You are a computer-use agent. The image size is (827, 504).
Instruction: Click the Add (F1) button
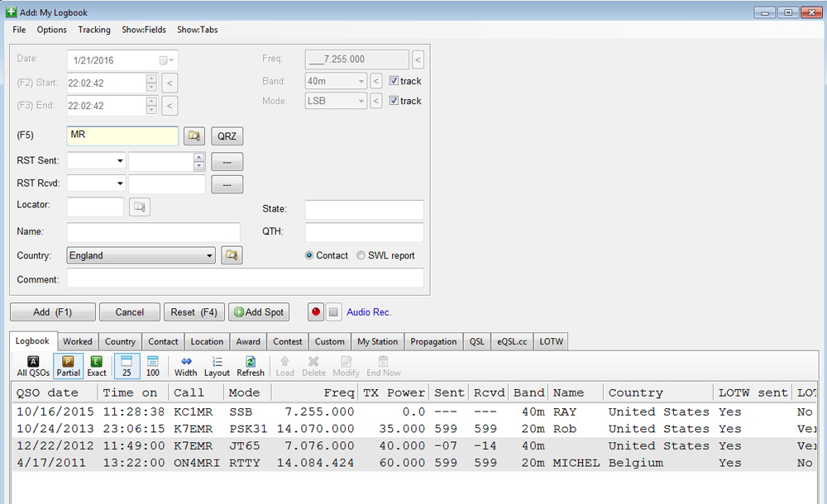click(x=53, y=312)
